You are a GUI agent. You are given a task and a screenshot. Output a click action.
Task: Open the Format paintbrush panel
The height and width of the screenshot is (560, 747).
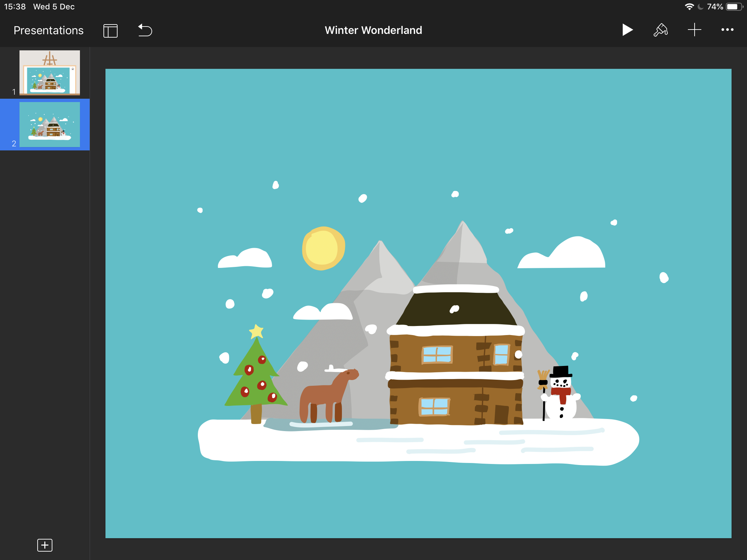click(x=661, y=30)
